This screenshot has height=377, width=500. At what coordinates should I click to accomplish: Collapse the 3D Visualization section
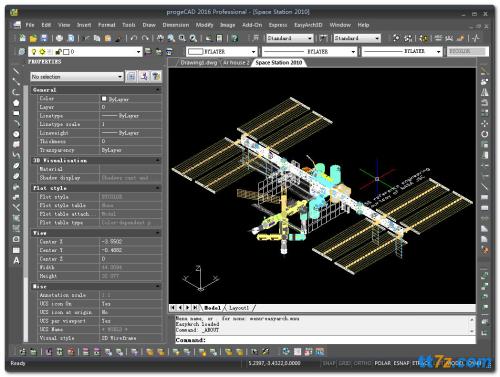(x=157, y=161)
